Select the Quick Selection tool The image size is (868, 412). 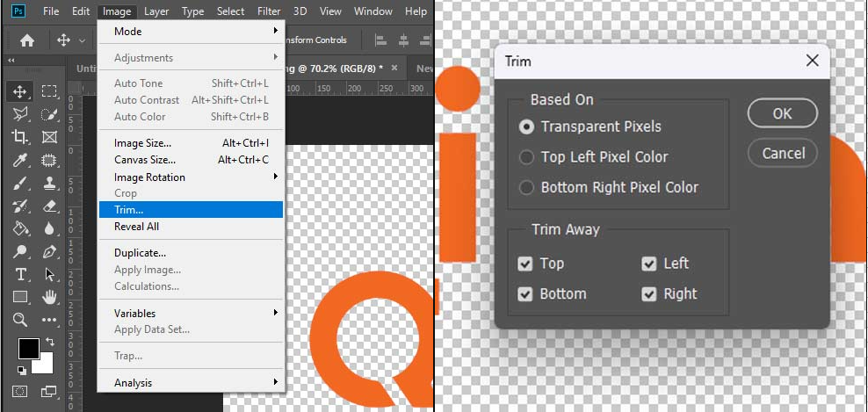(49, 114)
